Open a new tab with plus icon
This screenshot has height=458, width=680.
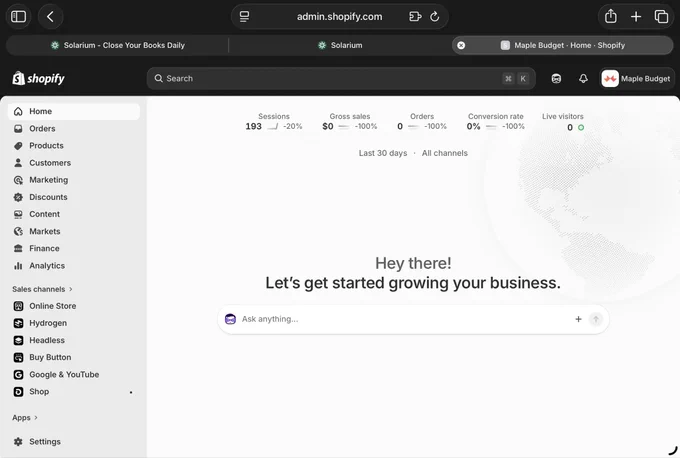[636, 16]
